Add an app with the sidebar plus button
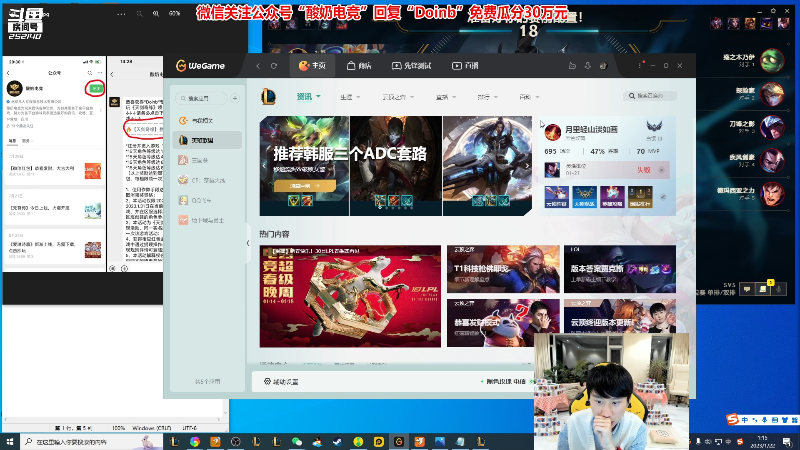The width and height of the screenshot is (800, 450). [x=235, y=98]
